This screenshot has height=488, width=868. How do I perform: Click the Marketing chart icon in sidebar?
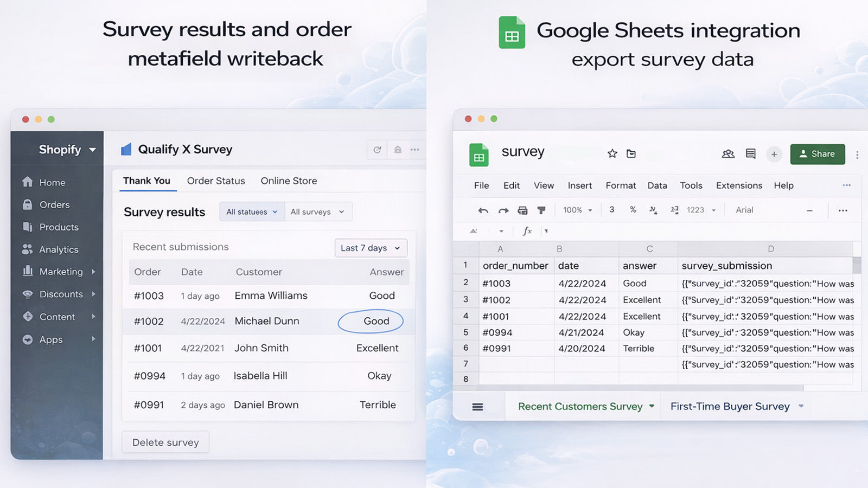[x=27, y=271]
